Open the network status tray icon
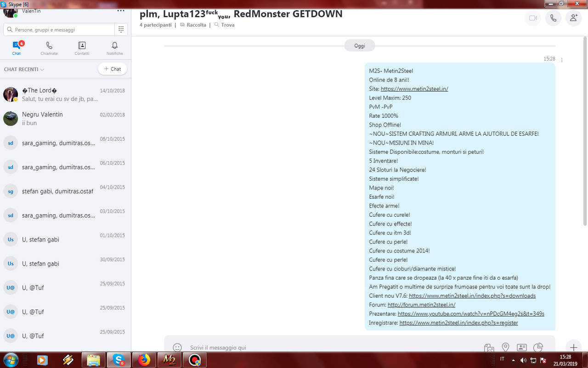The height and width of the screenshot is (368, 588). [534, 360]
